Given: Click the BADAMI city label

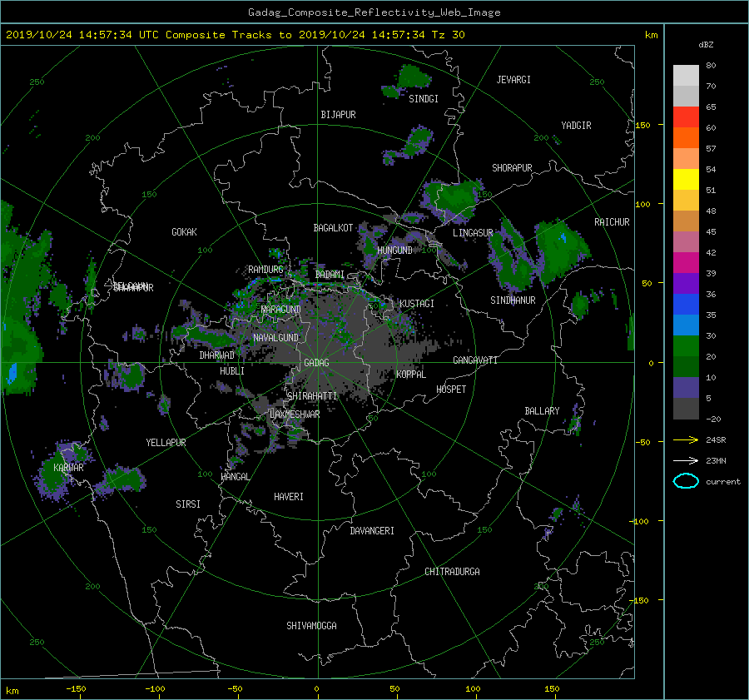Looking at the screenshot, I should pos(330,275).
